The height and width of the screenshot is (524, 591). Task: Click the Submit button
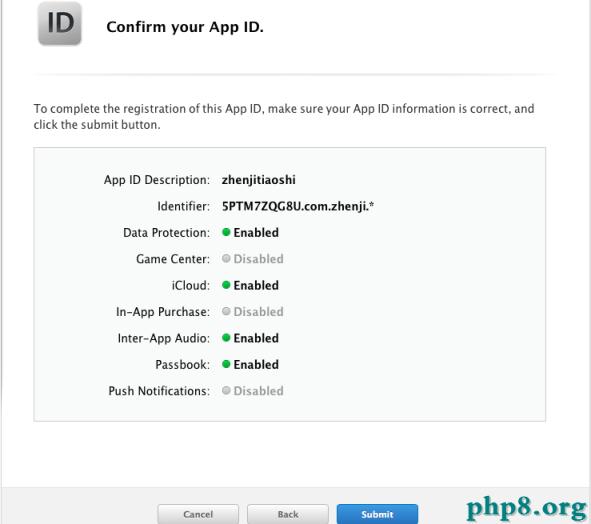pyautogui.click(x=377, y=514)
